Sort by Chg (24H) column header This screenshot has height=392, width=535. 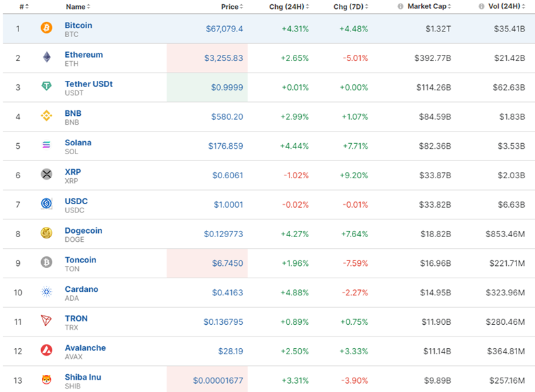[x=289, y=6]
